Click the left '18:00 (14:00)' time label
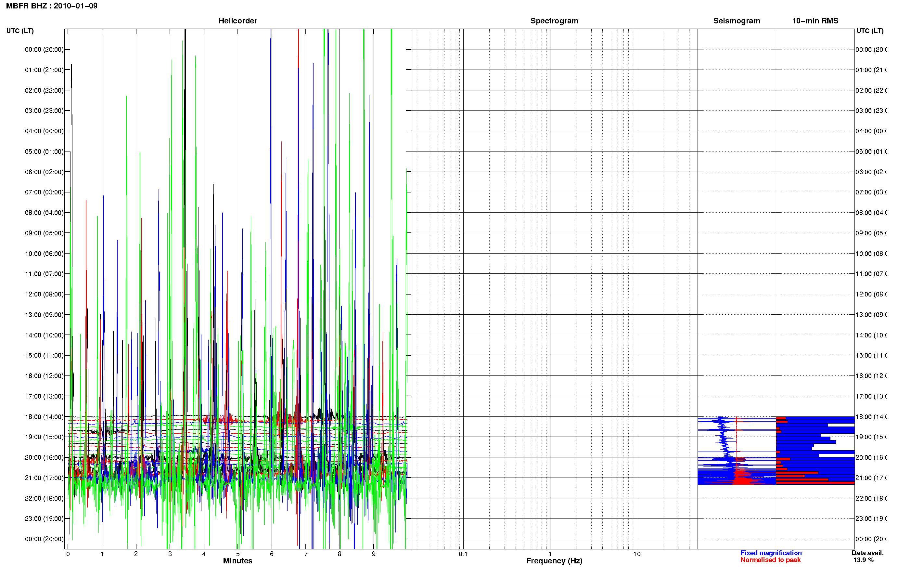Image resolution: width=924 pixels, height=578 pixels. (44, 417)
